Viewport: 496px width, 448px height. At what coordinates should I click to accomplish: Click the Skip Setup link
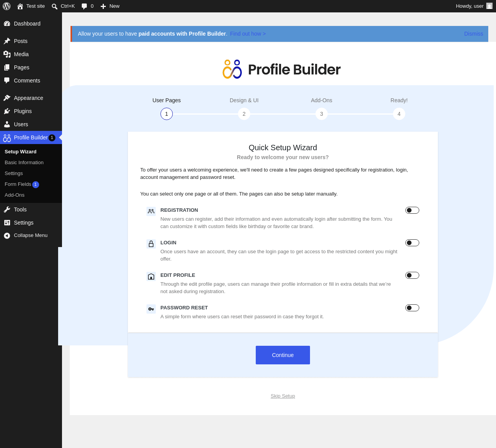click(x=283, y=396)
